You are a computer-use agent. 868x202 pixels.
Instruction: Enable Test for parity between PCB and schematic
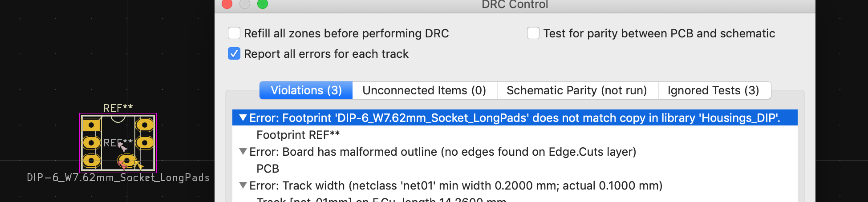pyautogui.click(x=533, y=33)
